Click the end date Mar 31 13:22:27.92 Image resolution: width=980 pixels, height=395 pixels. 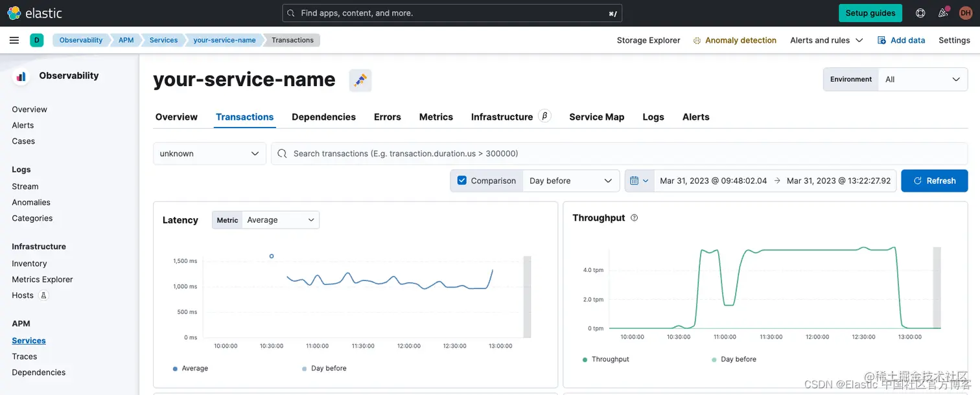(839, 181)
